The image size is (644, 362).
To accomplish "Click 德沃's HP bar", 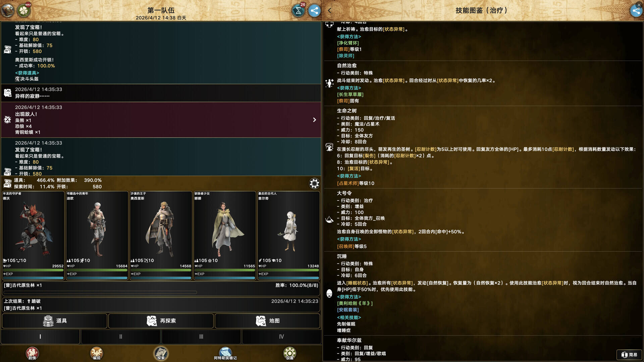I will pyautogui.click(x=33, y=270).
